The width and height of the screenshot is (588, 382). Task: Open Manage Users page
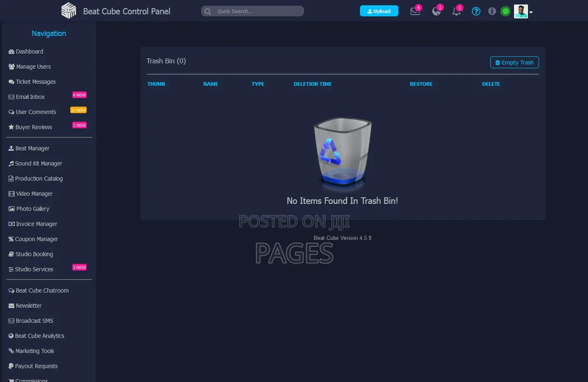[29, 67]
